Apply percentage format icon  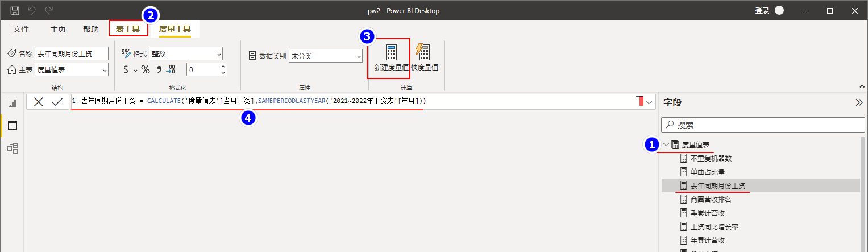pos(146,69)
